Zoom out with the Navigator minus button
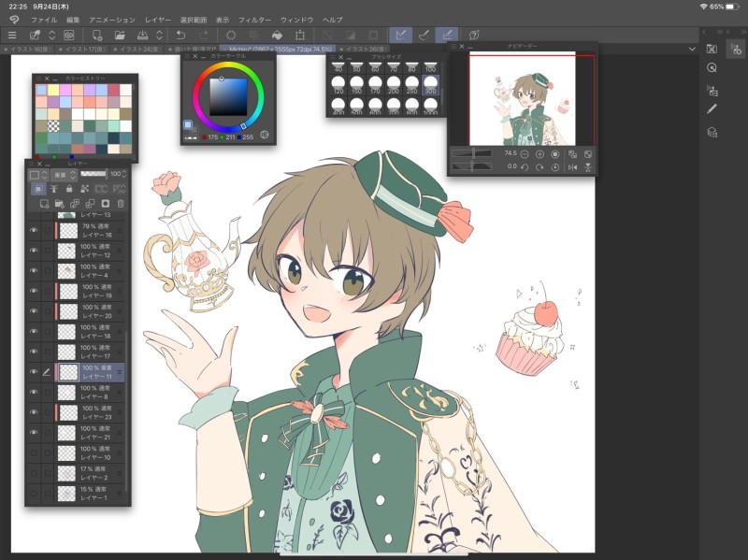 (525, 154)
